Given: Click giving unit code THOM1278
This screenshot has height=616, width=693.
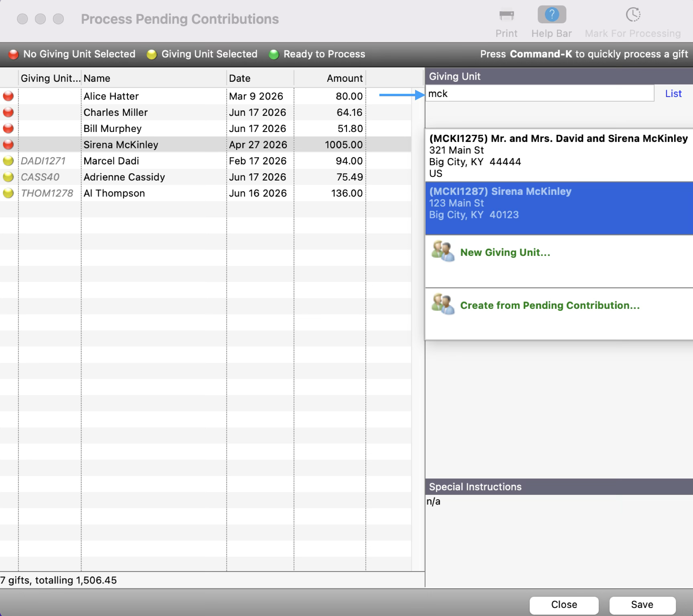Looking at the screenshot, I should [x=47, y=193].
